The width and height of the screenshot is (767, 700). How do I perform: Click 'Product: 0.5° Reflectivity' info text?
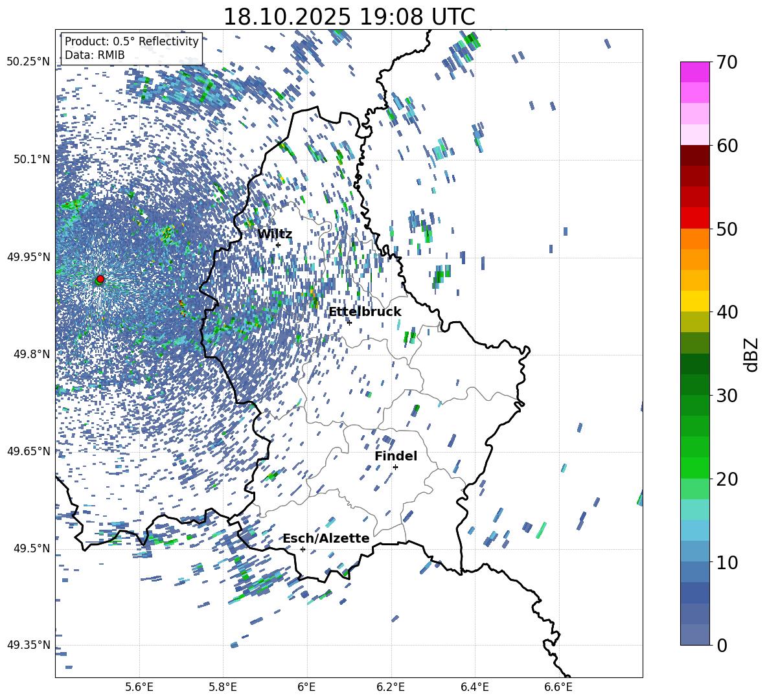[132, 41]
